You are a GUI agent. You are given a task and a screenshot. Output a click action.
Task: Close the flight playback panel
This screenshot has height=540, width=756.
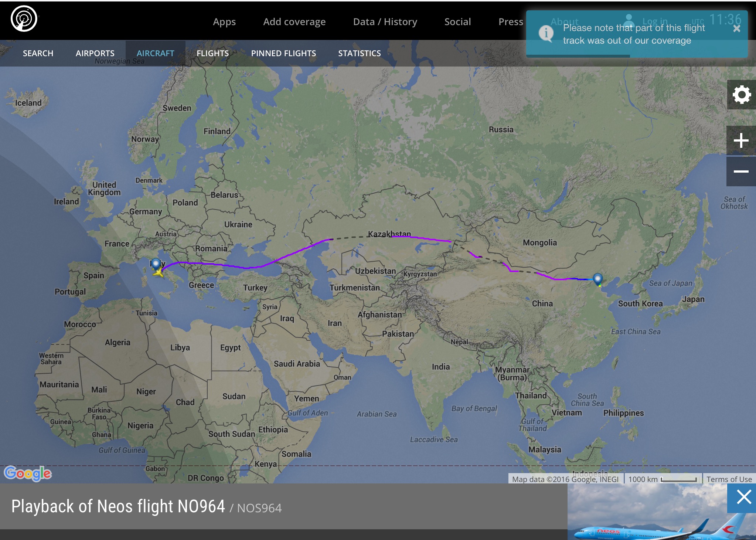click(x=743, y=497)
